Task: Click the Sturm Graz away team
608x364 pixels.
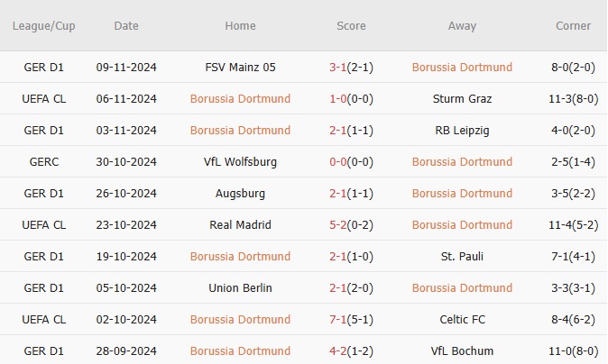Action: [x=462, y=98]
